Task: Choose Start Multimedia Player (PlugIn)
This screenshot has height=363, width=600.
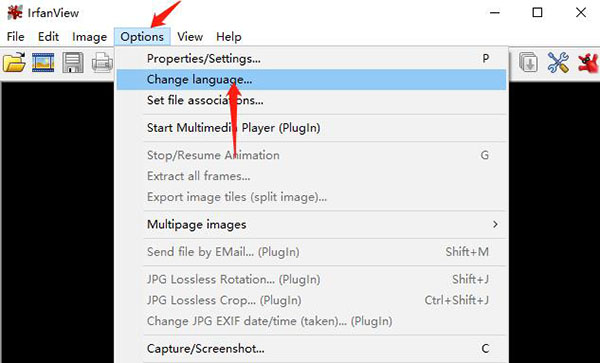Action: (311, 128)
